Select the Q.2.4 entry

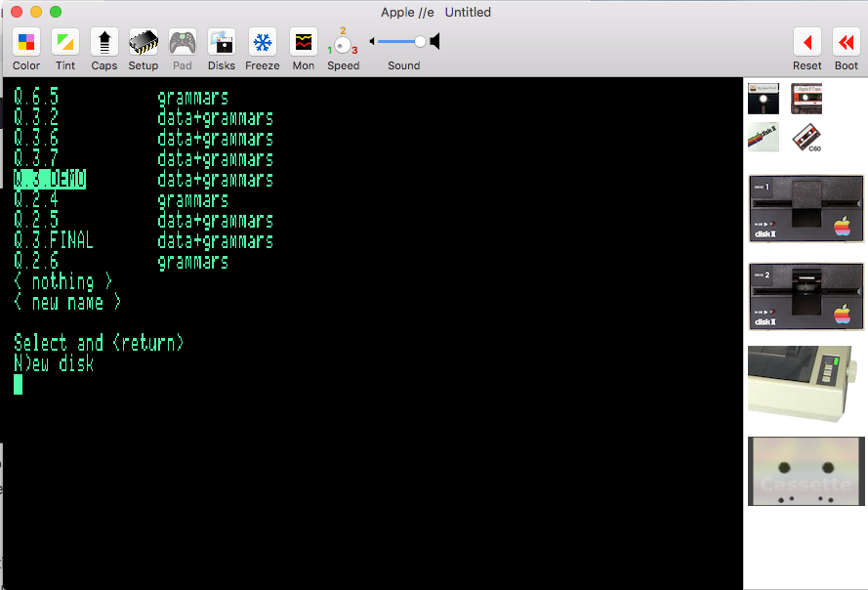pyautogui.click(x=36, y=199)
